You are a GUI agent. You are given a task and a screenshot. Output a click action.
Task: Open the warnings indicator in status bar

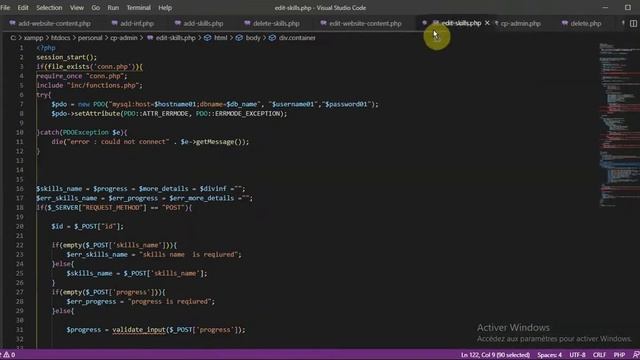coord(9,355)
